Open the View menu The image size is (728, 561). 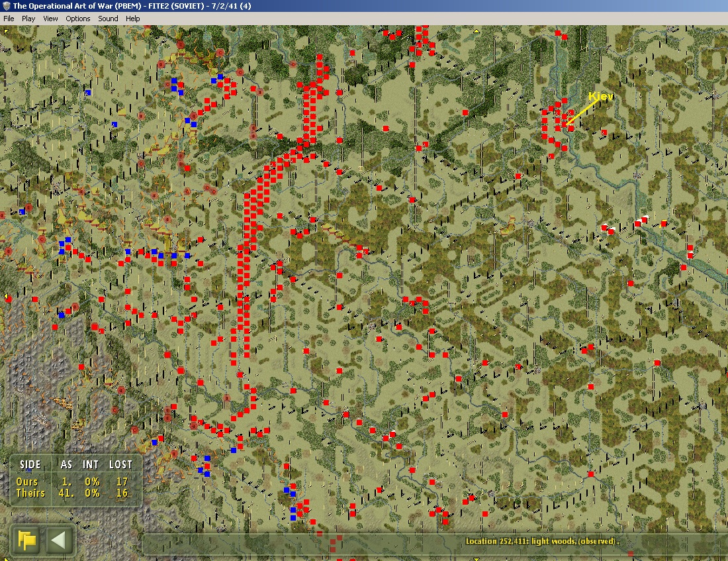[50, 19]
